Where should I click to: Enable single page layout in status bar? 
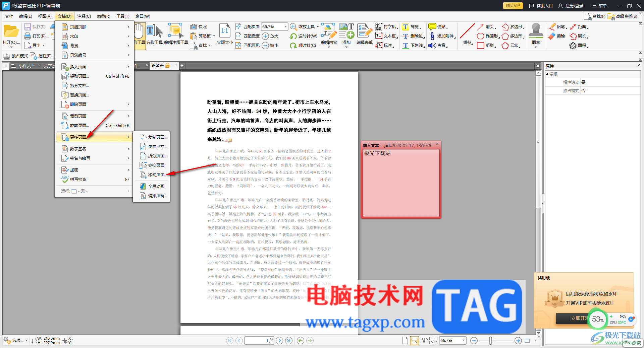(x=405, y=341)
